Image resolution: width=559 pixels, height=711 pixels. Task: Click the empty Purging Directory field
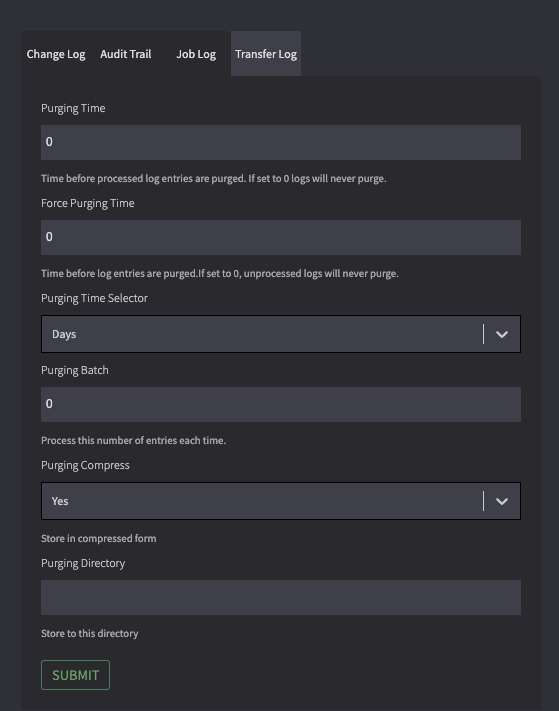click(281, 597)
